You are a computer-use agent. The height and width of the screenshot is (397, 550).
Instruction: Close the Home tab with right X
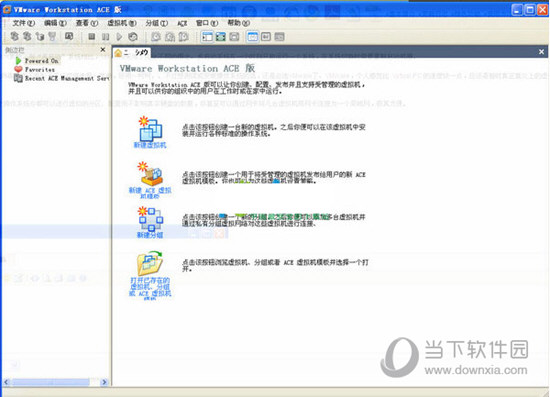tap(541, 52)
